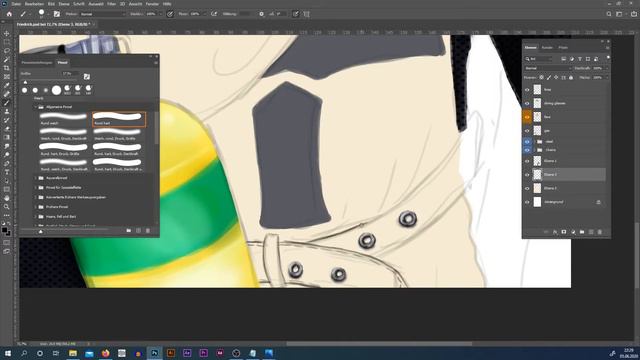Toggle visibility of second blue-marked group
This screenshot has height=360, width=640.
[x=527, y=150]
